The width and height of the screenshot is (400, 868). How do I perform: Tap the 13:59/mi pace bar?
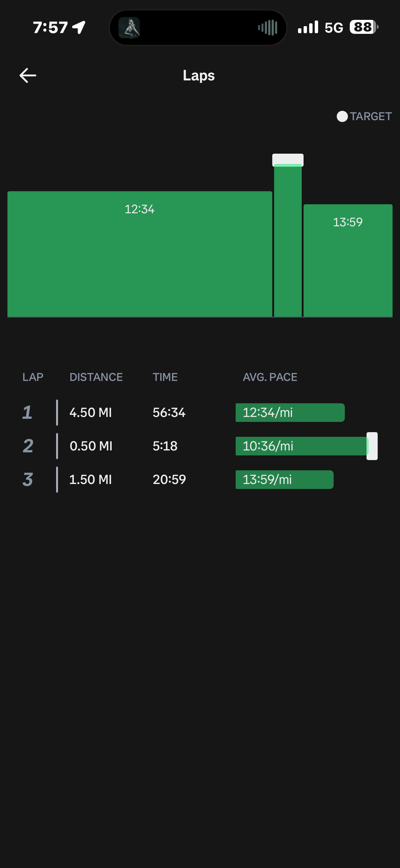point(284,479)
